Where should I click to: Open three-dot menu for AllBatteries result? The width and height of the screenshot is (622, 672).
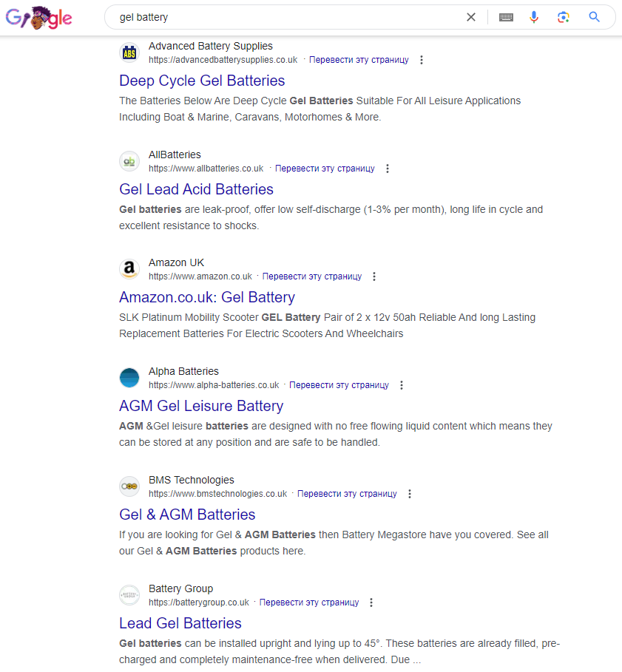click(x=388, y=169)
